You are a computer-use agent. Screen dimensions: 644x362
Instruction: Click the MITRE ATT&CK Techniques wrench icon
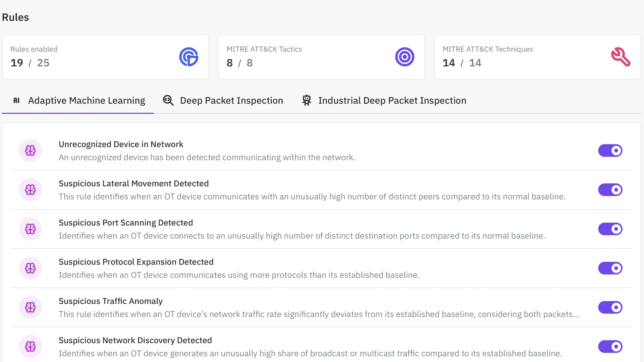click(621, 57)
